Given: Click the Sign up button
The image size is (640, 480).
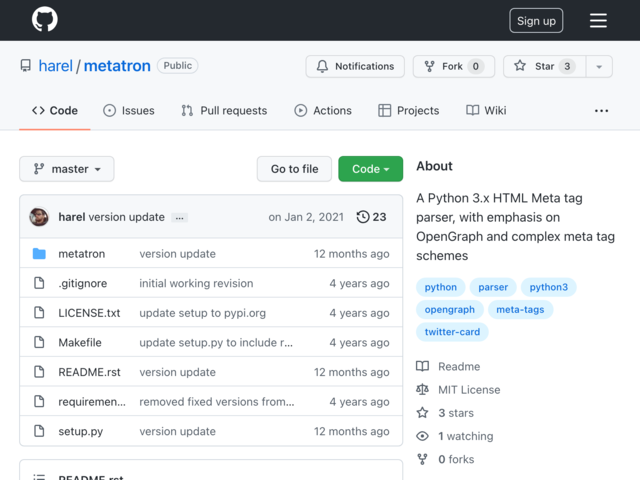Looking at the screenshot, I should [x=536, y=20].
